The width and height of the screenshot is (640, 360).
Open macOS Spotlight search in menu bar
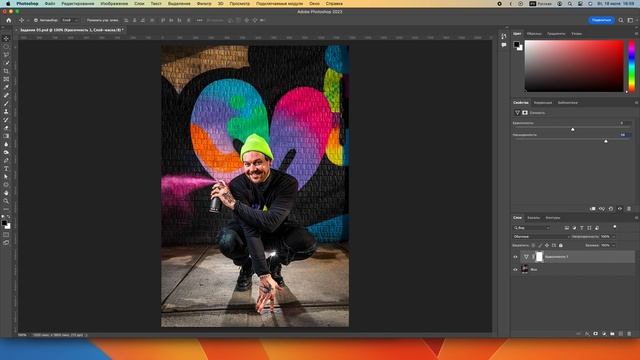pos(570,3)
